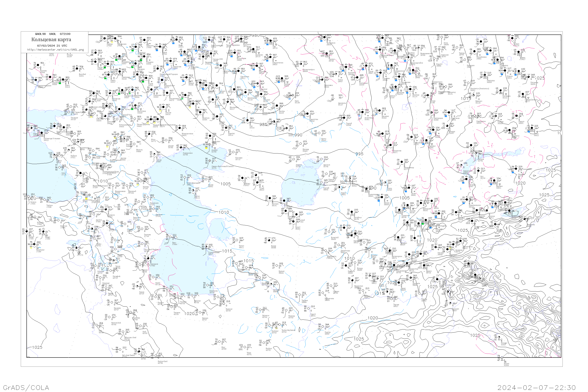
Task: Click the 07/02/2024 21 UTC date text
Action: [52, 46]
